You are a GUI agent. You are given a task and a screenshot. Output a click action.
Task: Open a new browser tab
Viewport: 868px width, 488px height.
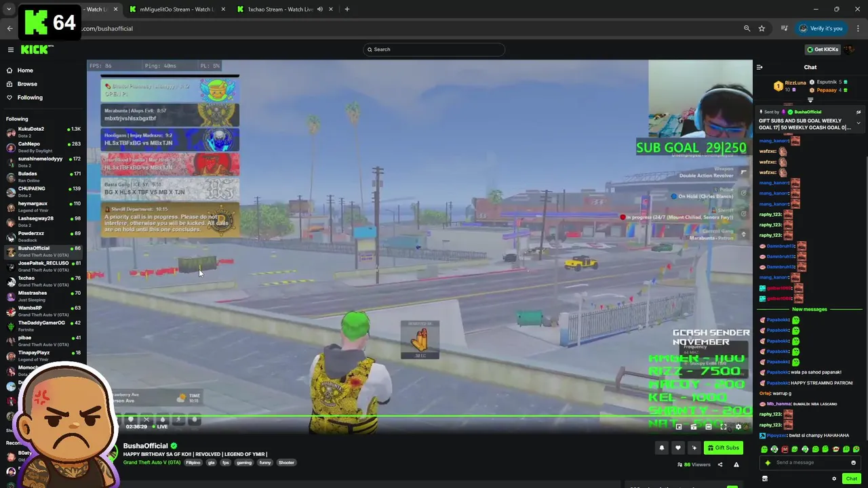tap(347, 9)
